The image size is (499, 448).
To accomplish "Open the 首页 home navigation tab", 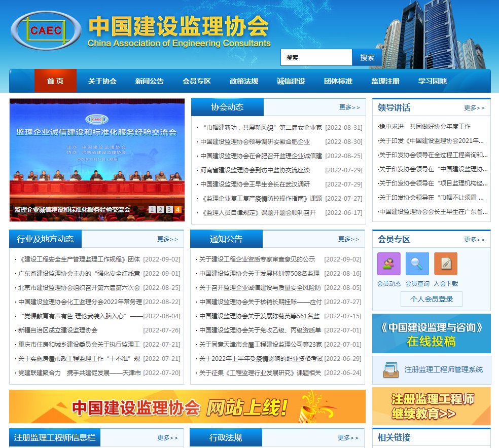I will 55,81.
